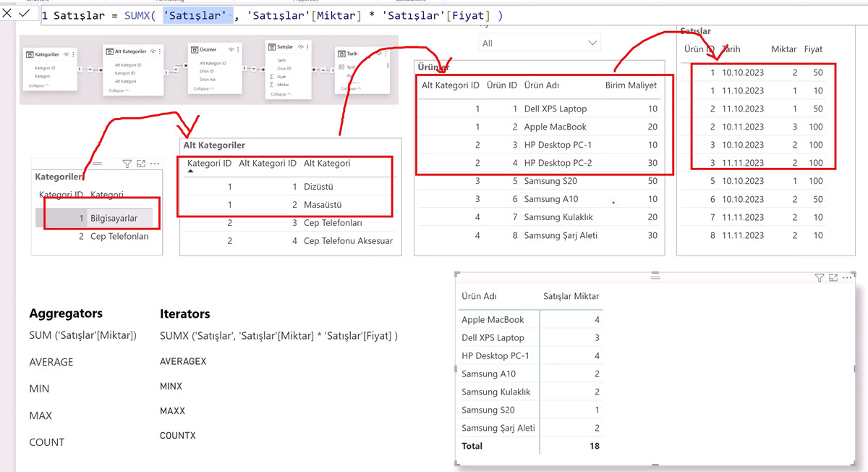Grab top drag handle of Satışlar Miktar visual

click(x=655, y=277)
